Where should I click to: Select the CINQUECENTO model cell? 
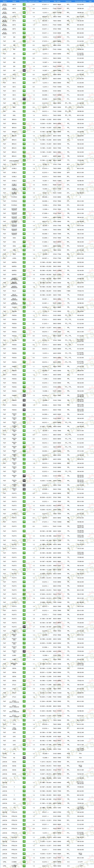click(14, 161)
